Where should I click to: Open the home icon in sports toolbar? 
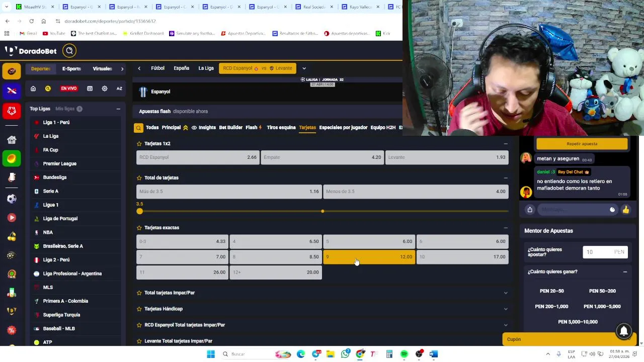tap(33, 88)
